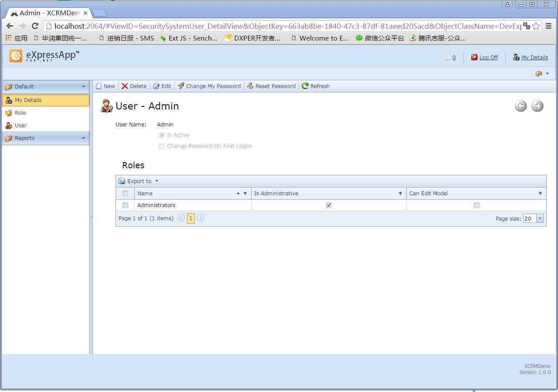Filter the Can Edit Model column
The height and width of the screenshot is (392, 558).
click(x=540, y=193)
